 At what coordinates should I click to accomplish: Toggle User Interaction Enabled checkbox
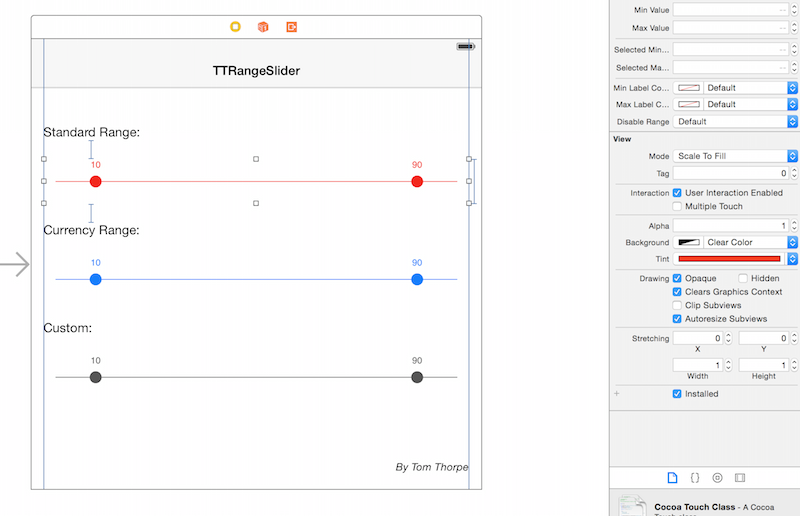tap(677, 193)
